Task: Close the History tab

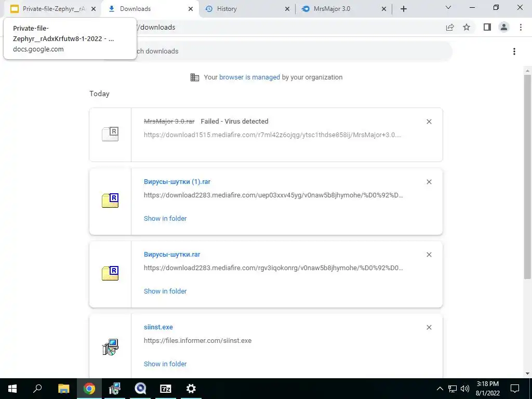Action: click(287, 9)
